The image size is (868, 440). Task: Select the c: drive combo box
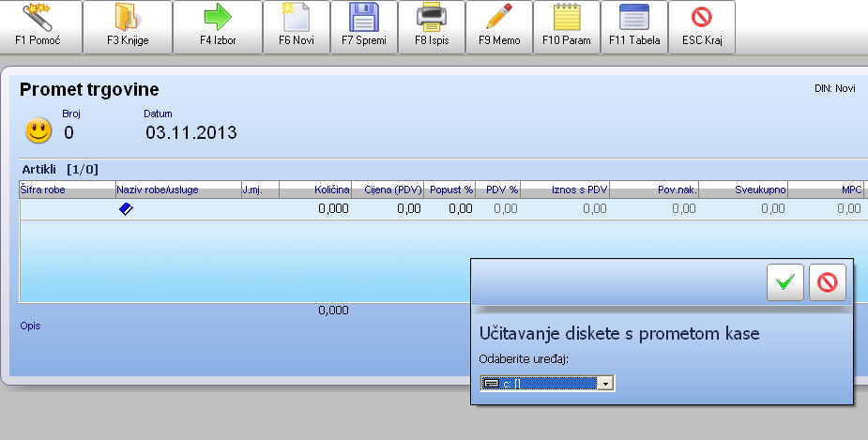(x=547, y=383)
